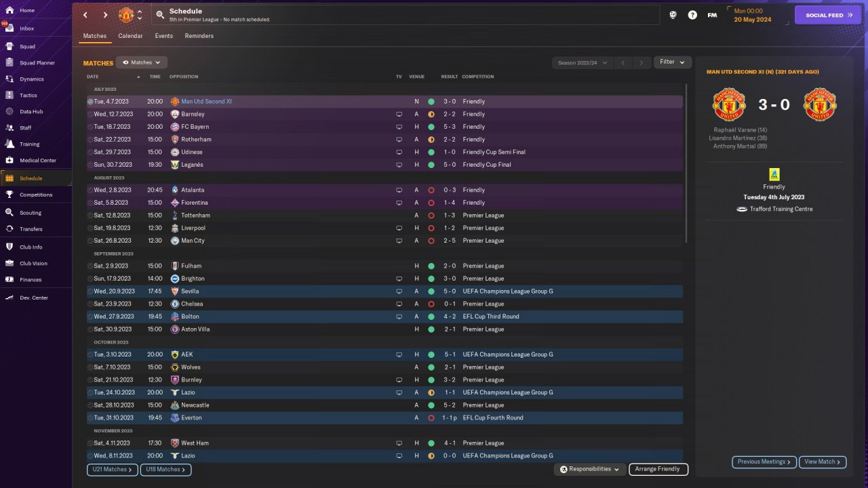
Task: Click the Manchester United club badge
Action: [126, 15]
